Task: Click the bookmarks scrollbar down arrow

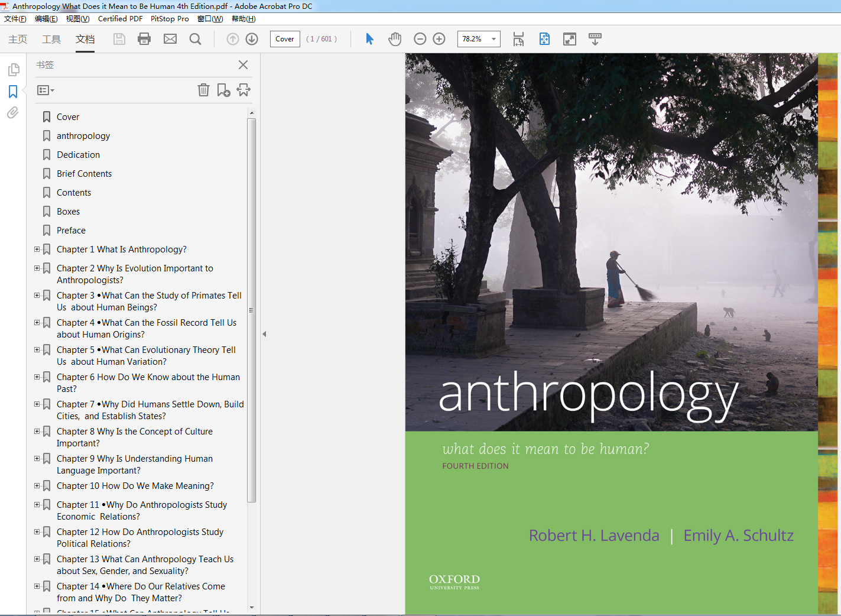Action: pos(252,608)
